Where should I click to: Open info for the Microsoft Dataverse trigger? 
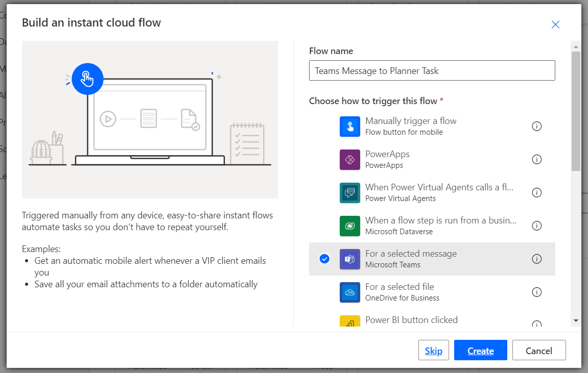click(536, 226)
